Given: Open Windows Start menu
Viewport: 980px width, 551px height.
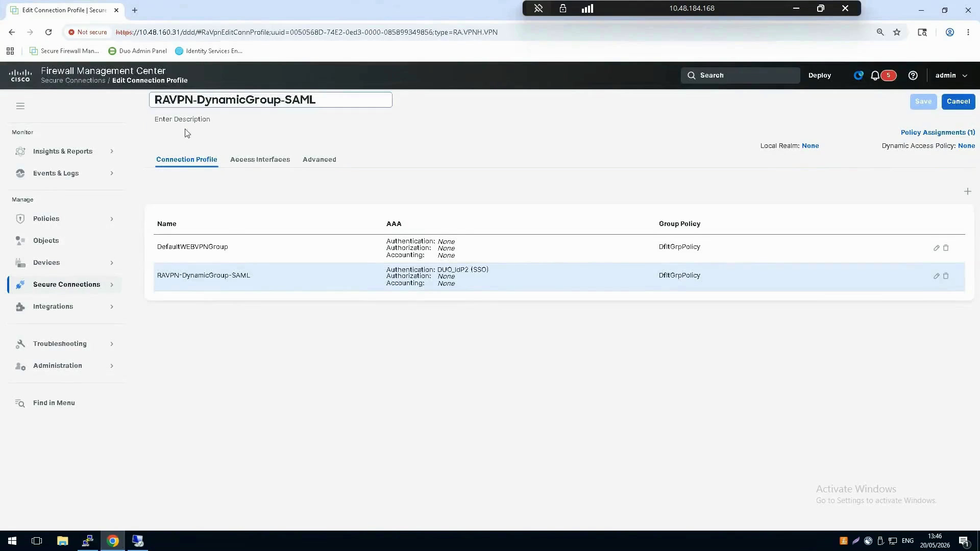Looking at the screenshot, I should click(x=12, y=541).
